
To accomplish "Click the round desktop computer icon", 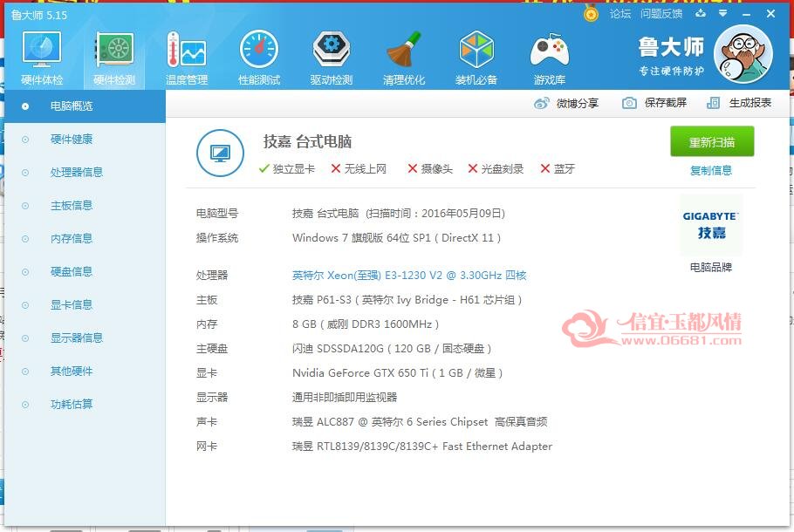I will 220,153.
